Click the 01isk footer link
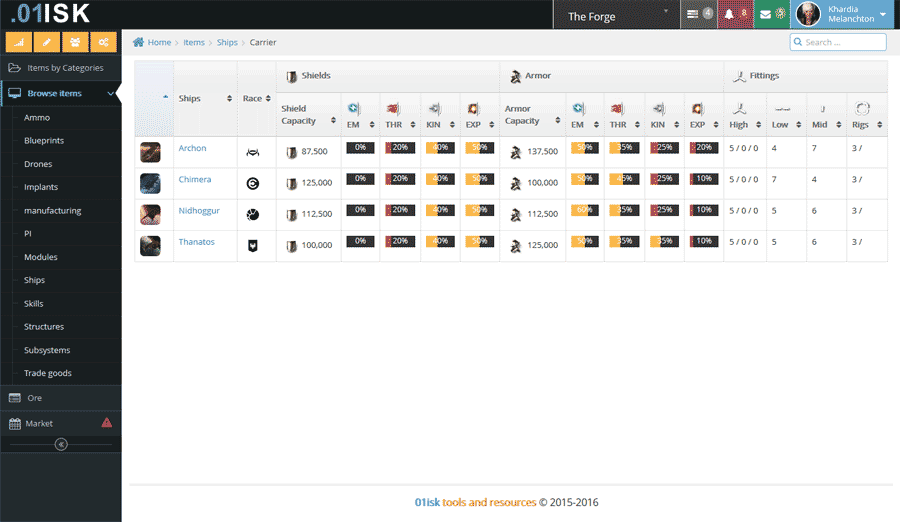Screen dimensions: 900x522 tap(427, 502)
